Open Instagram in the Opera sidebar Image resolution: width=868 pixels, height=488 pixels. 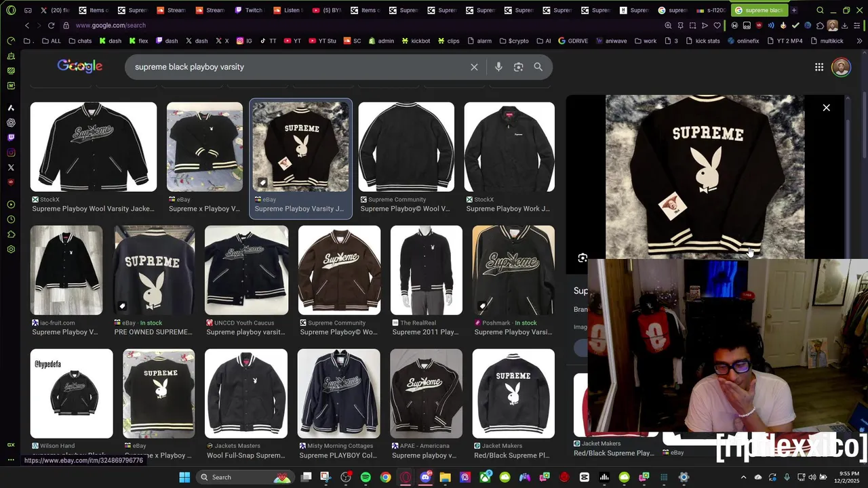(11, 152)
